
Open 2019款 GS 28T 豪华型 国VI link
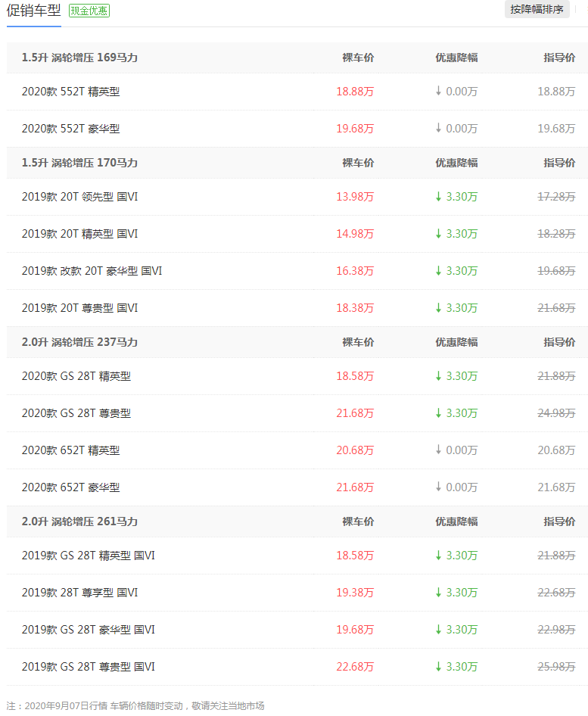[89, 630]
